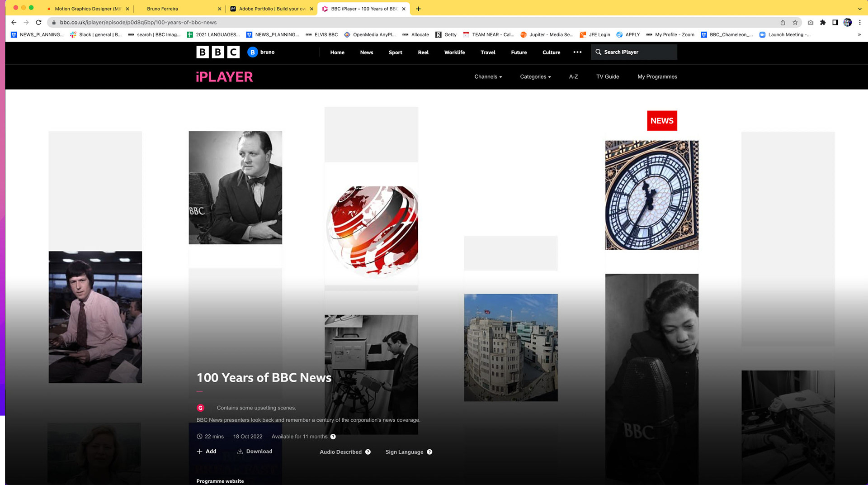
Task: Add programme to My Programmes
Action: pyautogui.click(x=207, y=452)
